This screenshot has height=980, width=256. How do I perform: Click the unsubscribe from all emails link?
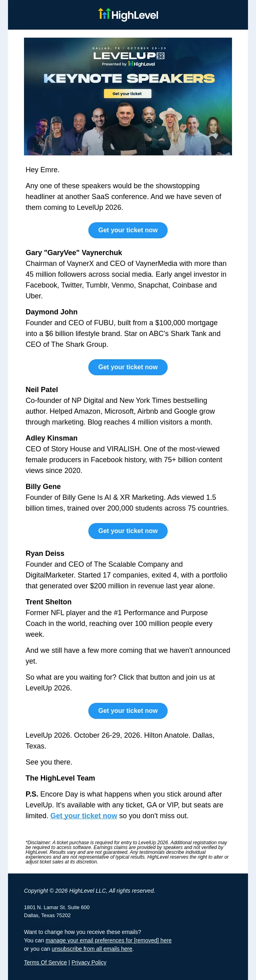[92, 949]
